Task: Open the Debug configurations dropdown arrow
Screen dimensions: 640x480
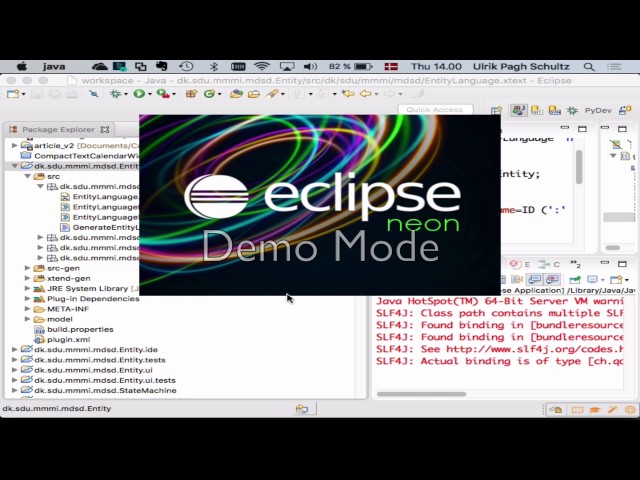Action: [126, 95]
